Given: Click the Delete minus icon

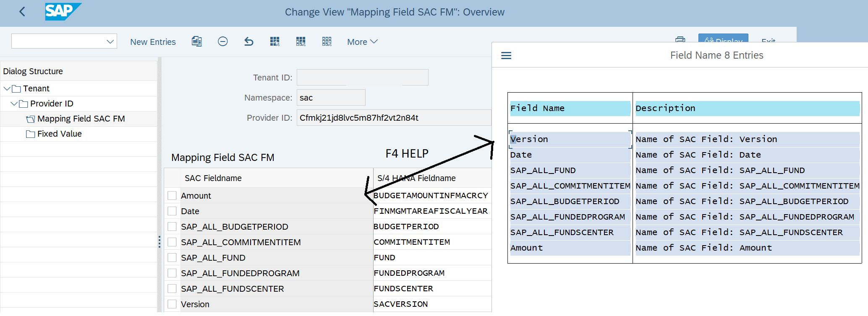Looking at the screenshot, I should [222, 41].
